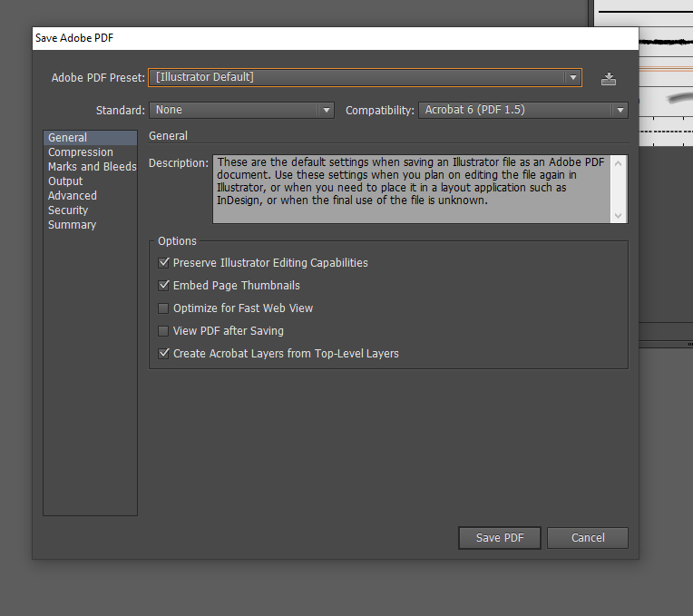The image size is (693, 616).
Task: Select the General category
Action: coord(90,137)
